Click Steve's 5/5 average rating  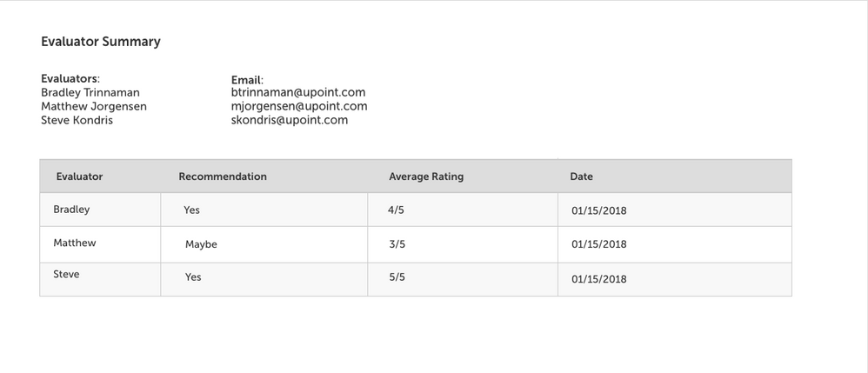tap(397, 277)
